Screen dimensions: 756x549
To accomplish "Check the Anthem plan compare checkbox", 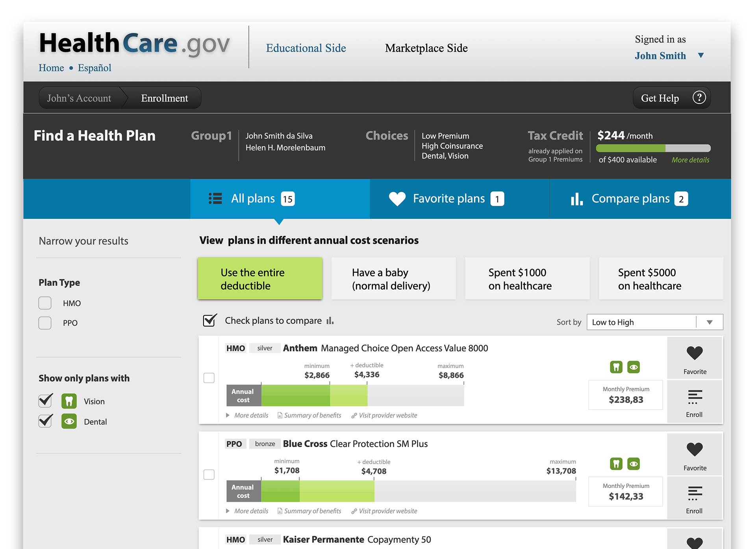I will click(209, 378).
